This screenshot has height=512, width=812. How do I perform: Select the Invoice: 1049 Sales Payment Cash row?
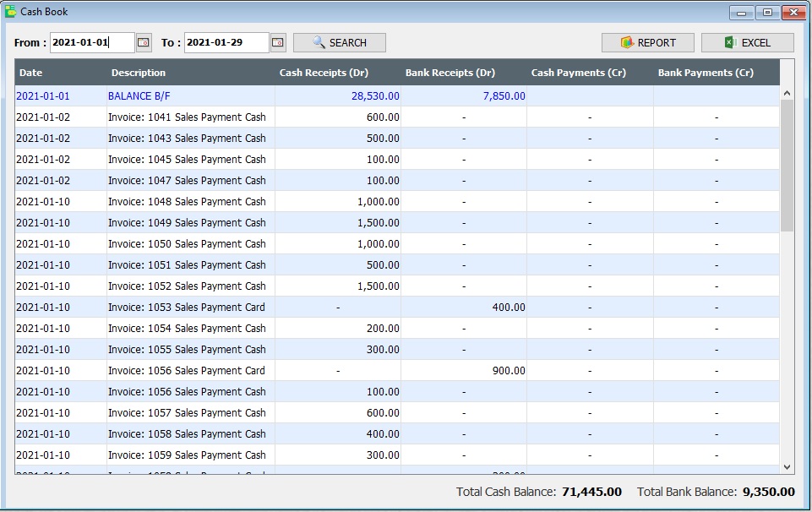[397, 223]
